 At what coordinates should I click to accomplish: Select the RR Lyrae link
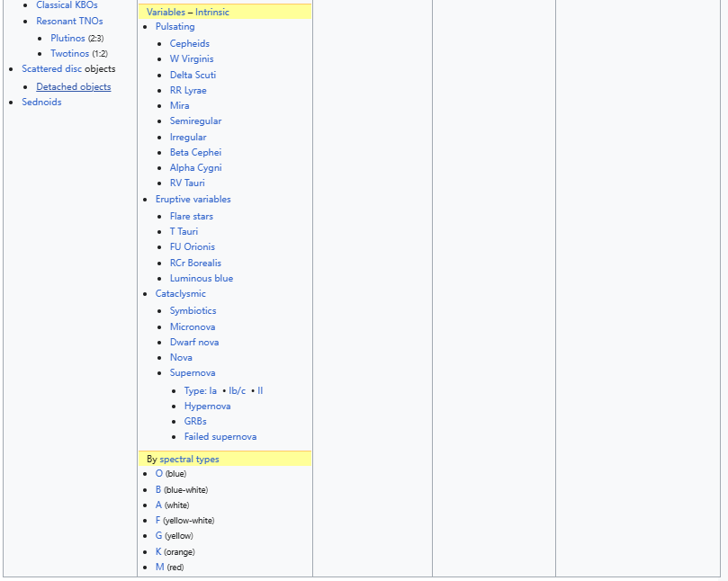tap(188, 90)
